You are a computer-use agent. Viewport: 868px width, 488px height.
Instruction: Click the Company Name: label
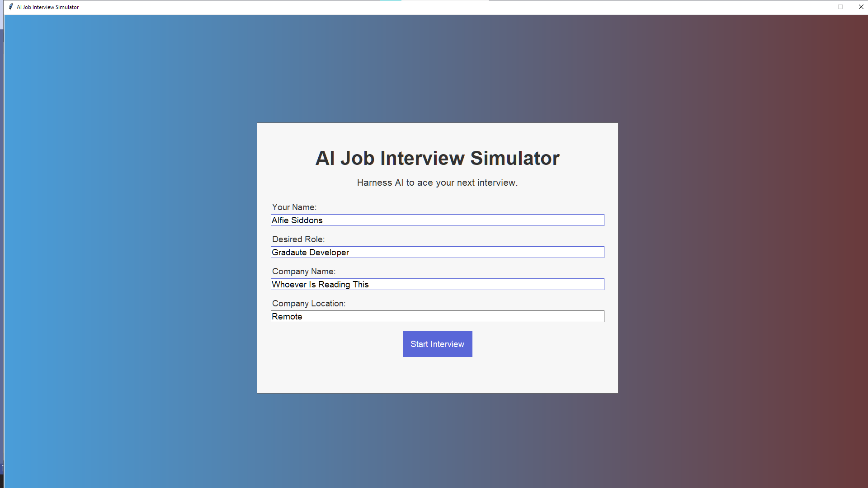[303, 271]
